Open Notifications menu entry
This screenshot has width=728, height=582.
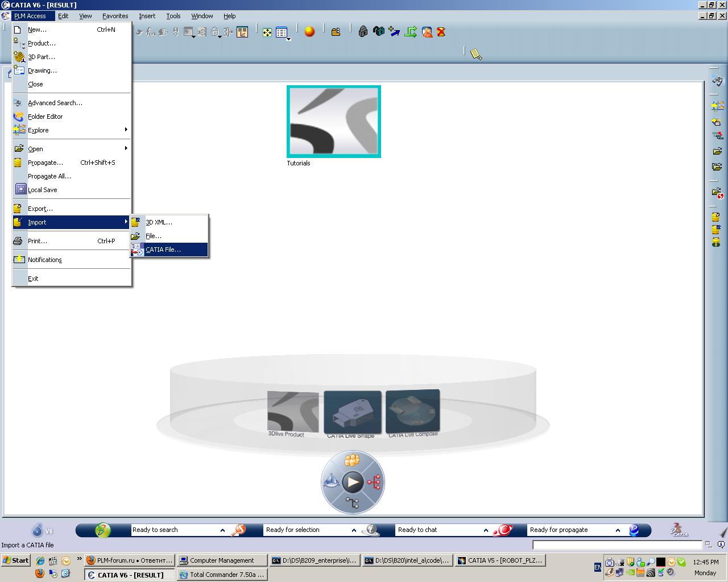[72, 260]
